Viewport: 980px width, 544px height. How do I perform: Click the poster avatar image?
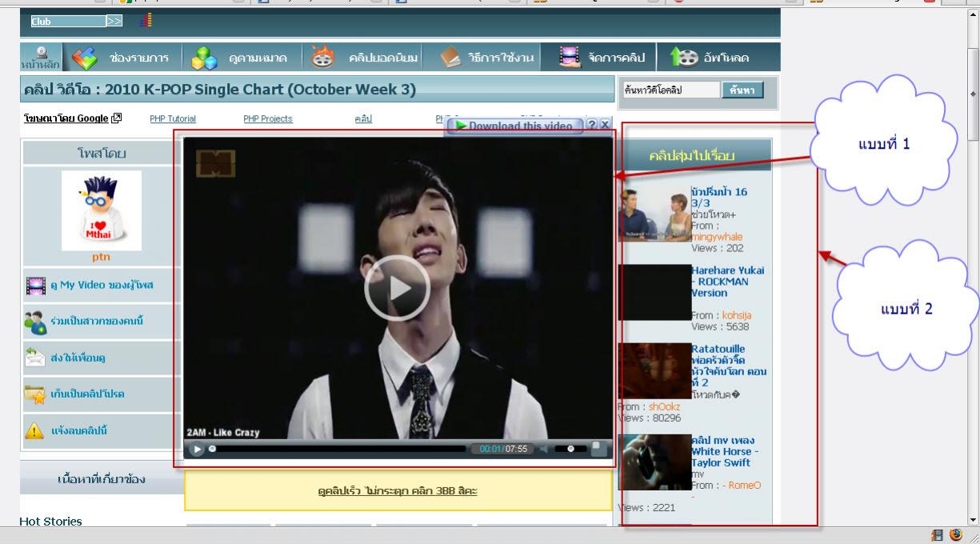(102, 210)
